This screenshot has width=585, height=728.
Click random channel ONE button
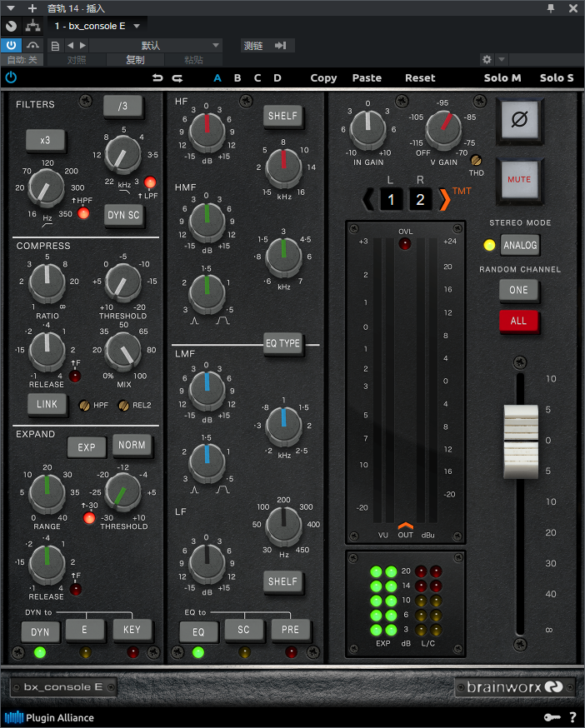tap(518, 290)
